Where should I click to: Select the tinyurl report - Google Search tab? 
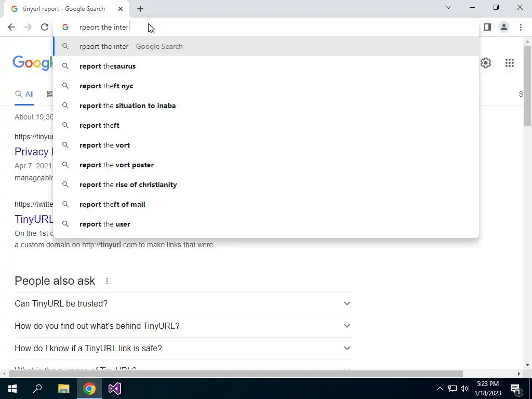click(x=66, y=9)
